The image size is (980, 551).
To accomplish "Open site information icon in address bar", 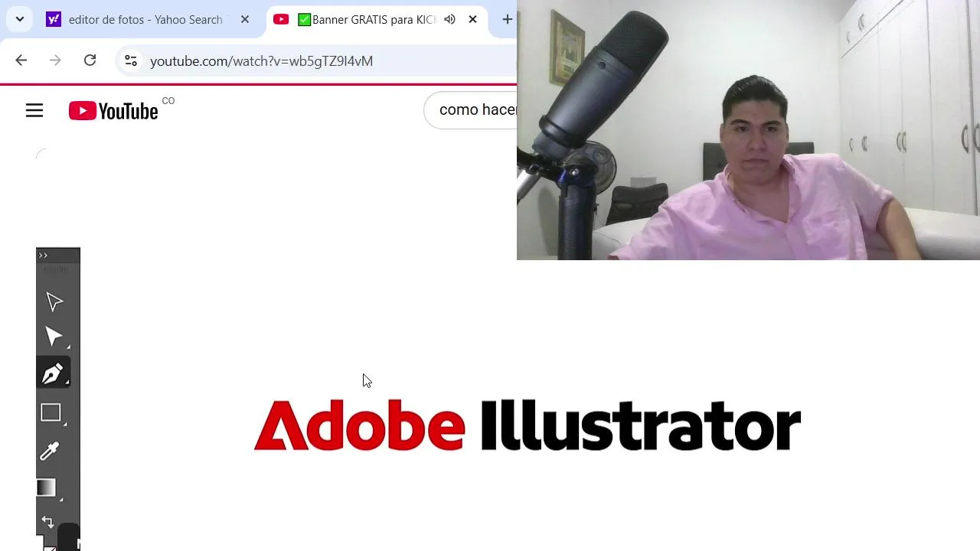I will pos(131,60).
